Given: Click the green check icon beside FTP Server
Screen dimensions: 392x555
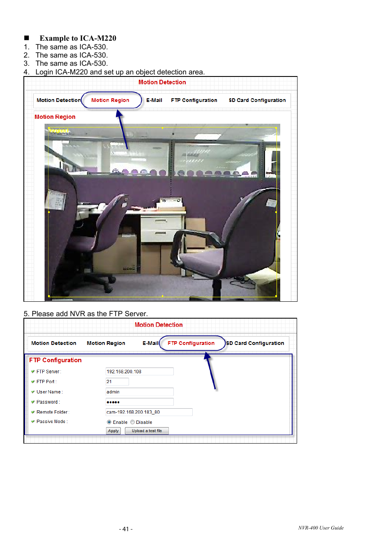Looking at the screenshot, I should click(x=33, y=372).
